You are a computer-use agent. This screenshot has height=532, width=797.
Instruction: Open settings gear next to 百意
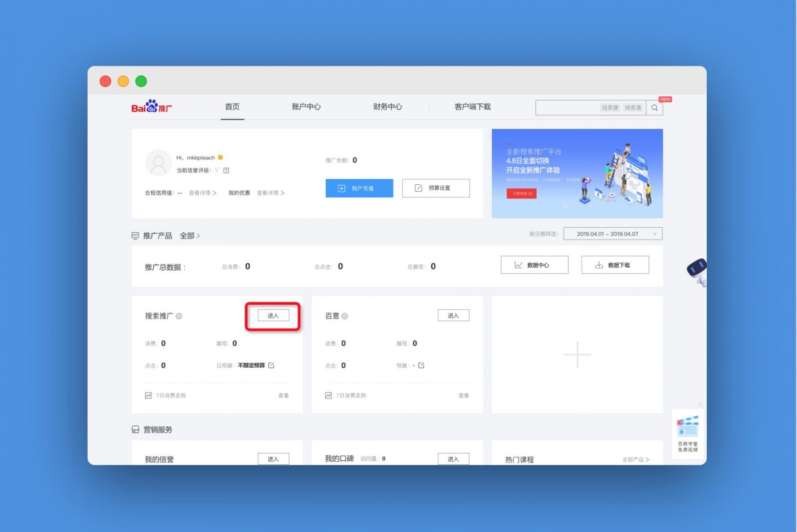point(345,316)
